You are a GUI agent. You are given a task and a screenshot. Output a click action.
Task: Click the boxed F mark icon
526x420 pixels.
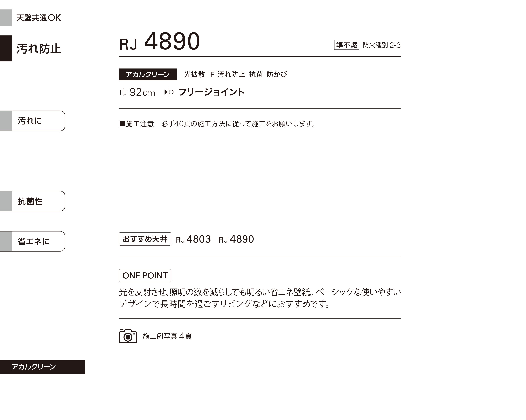(212, 74)
